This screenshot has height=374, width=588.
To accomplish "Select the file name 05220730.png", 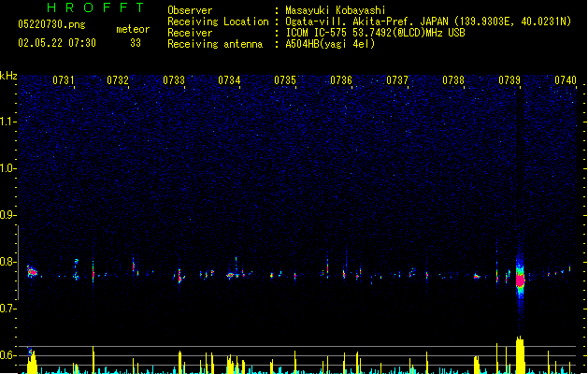I will [51, 24].
